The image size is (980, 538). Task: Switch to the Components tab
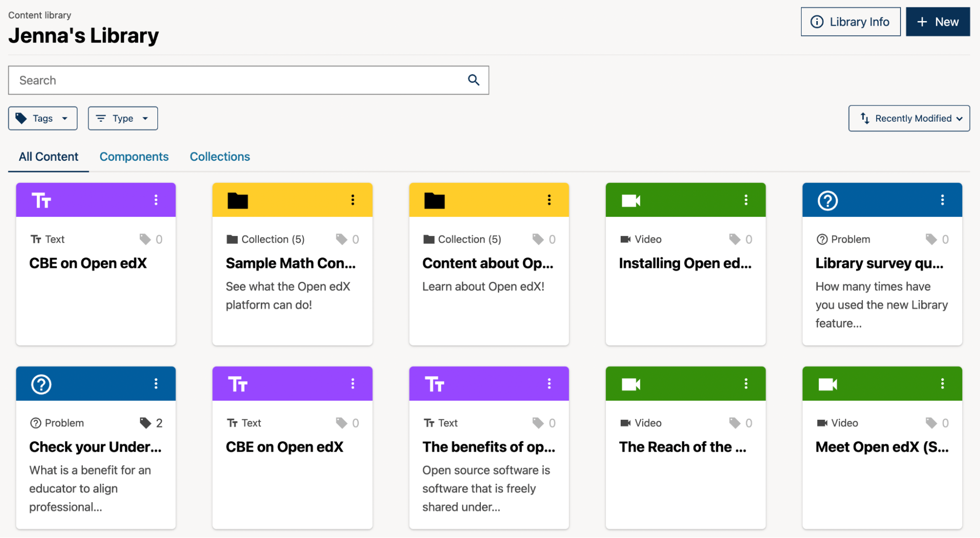(x=134, y=156)
